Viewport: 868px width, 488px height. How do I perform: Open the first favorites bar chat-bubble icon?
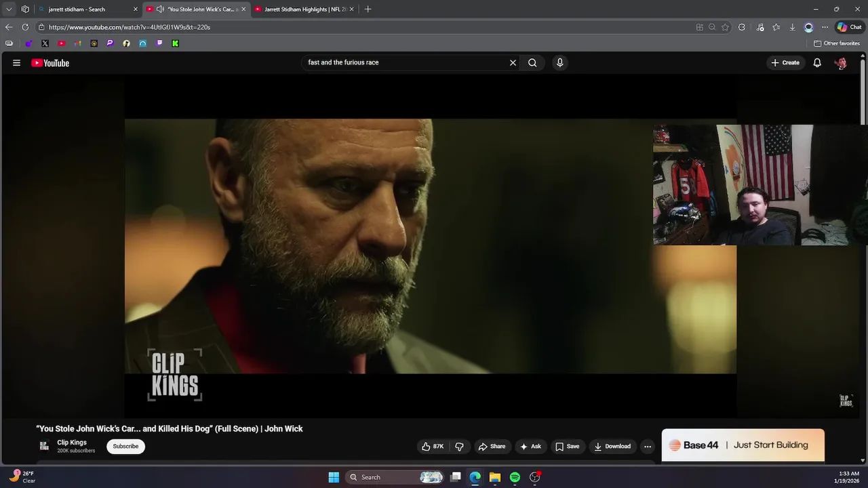click(9, 43)
